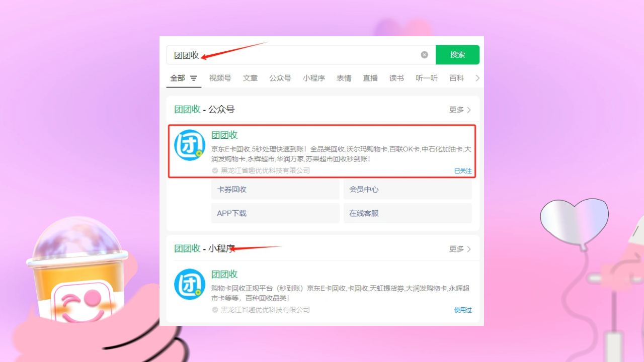This screenshot has height=362, width=644.
Task: Switch to the 视频号 tab
Action: [220, 78]
